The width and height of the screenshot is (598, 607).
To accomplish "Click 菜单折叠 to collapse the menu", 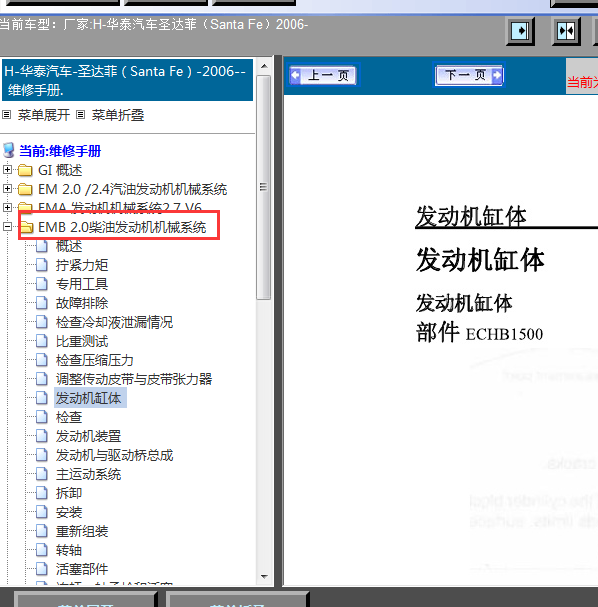I will (118, 115).
